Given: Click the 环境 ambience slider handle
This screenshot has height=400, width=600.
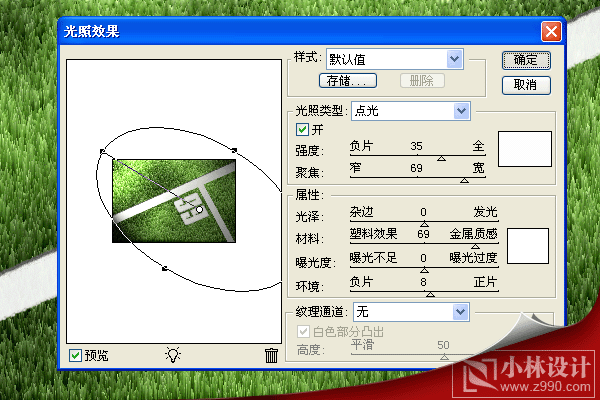Looking at the screenshot, I should click(430, 294).
